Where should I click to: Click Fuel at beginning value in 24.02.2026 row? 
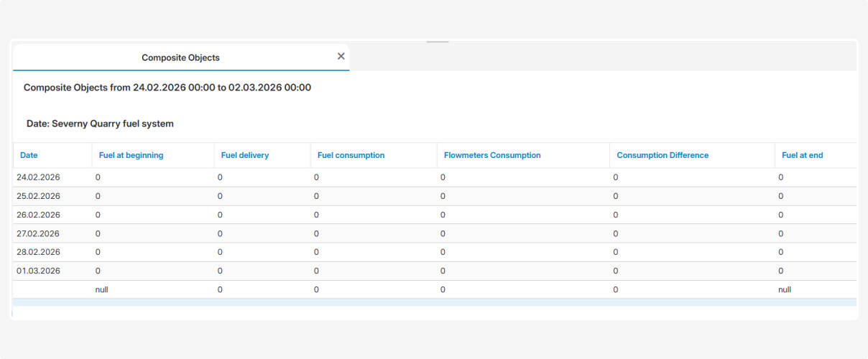pos(98,177)
